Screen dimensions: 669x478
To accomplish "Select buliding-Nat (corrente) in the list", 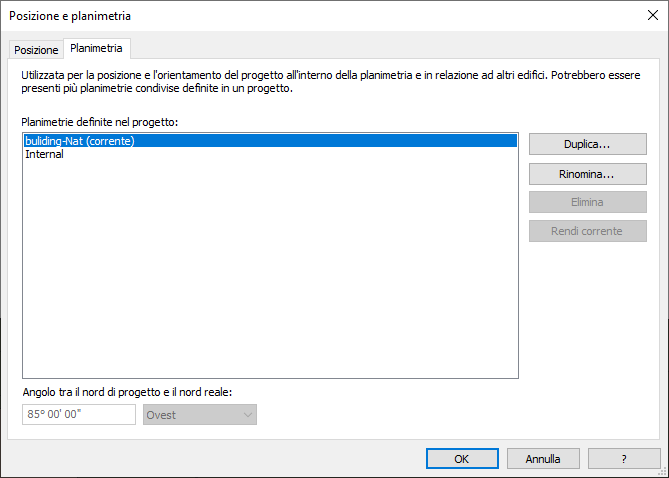I will click(80, 141).
